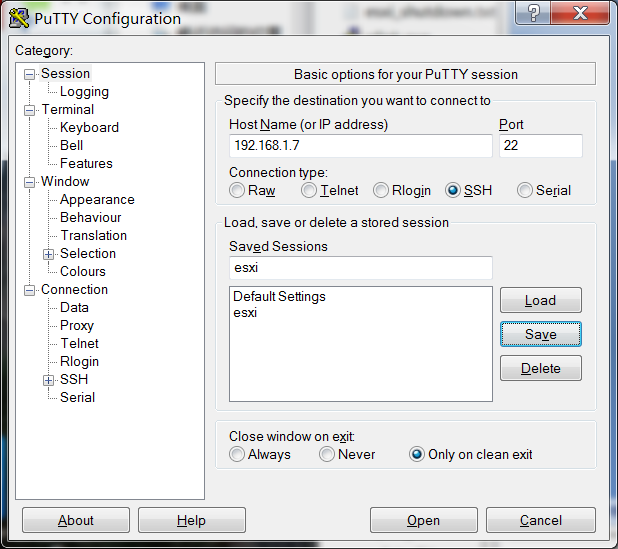Viewport: 618px width, 549px height.
Task: Collapse the Session tree node
Action: [x=30, y=74]
